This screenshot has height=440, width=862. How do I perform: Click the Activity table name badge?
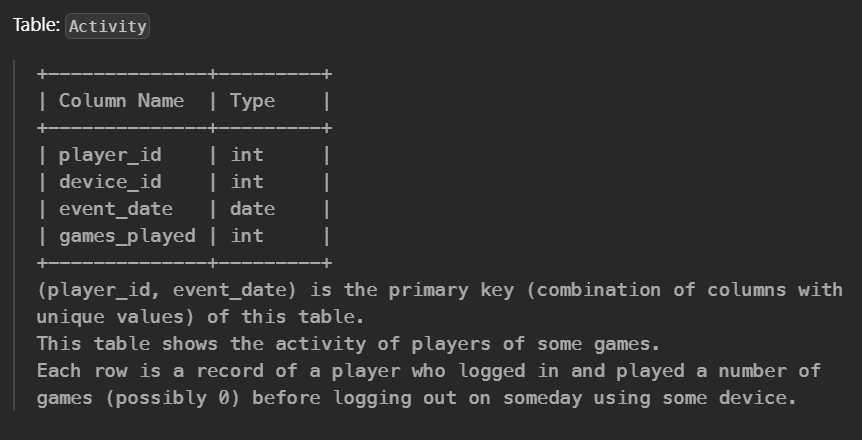[x=107, y=26]
